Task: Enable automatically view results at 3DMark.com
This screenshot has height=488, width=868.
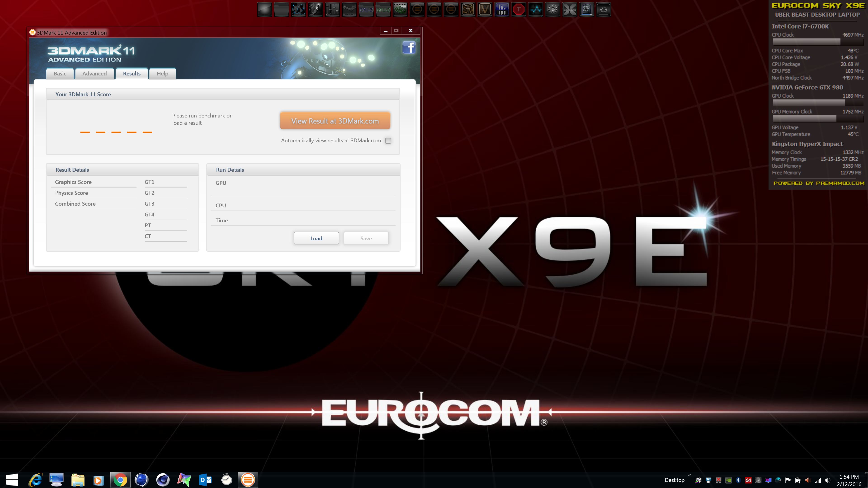Action: click(388, 141)
